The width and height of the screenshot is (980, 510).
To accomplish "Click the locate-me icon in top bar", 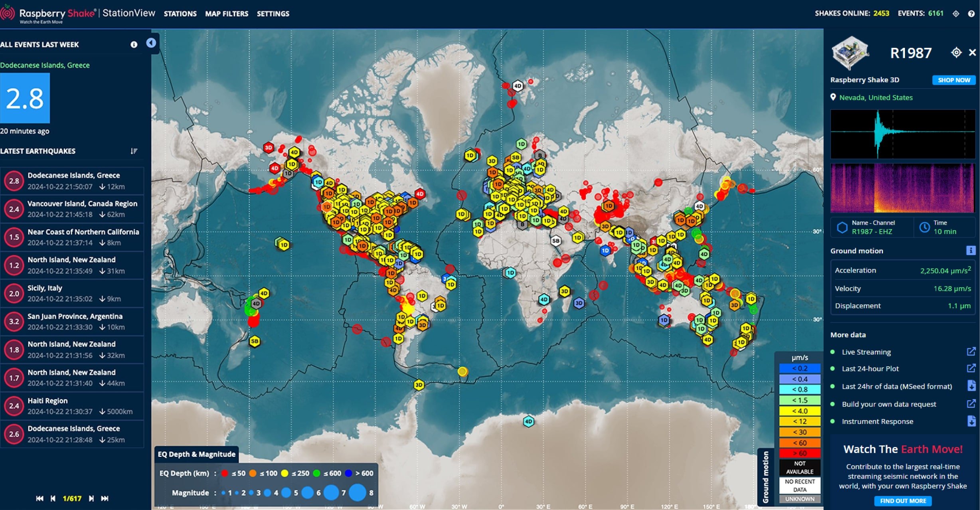I will [956, 14].
